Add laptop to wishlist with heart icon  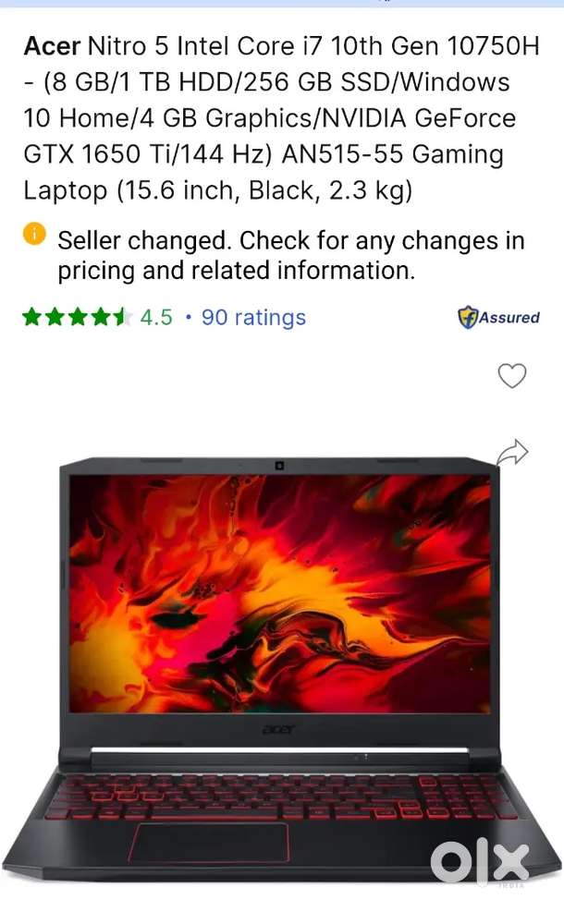(511, 375)
